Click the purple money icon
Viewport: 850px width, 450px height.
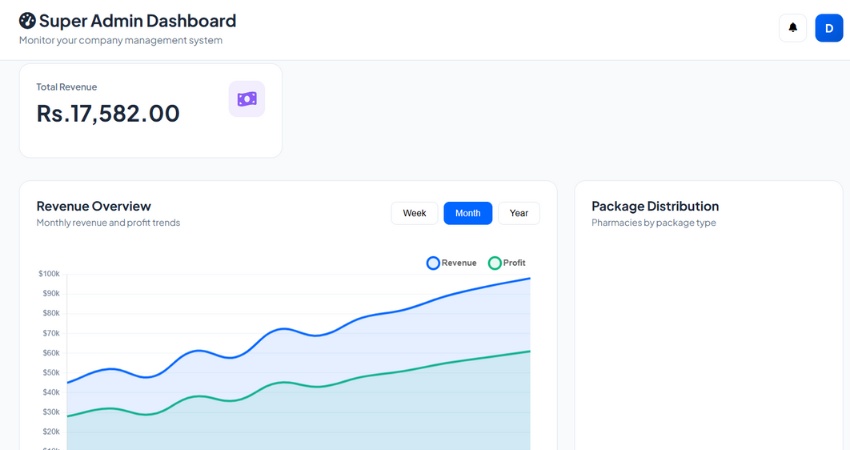tap(247, 99)
